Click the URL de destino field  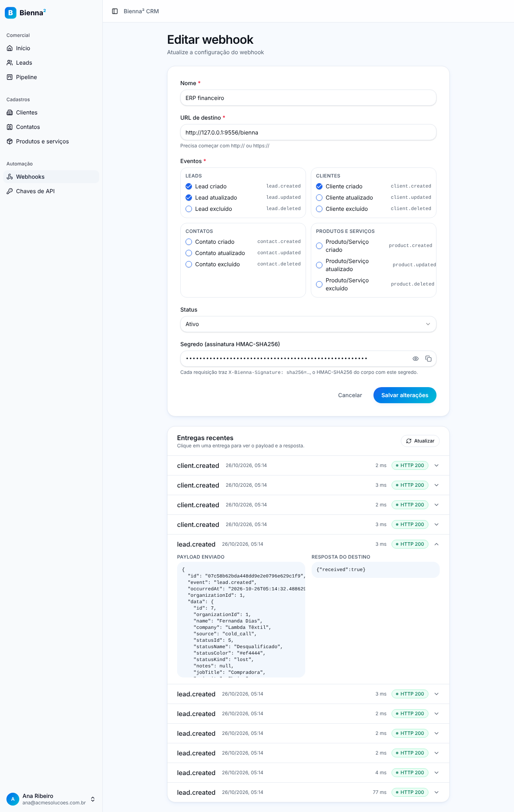tap(308, 132)
